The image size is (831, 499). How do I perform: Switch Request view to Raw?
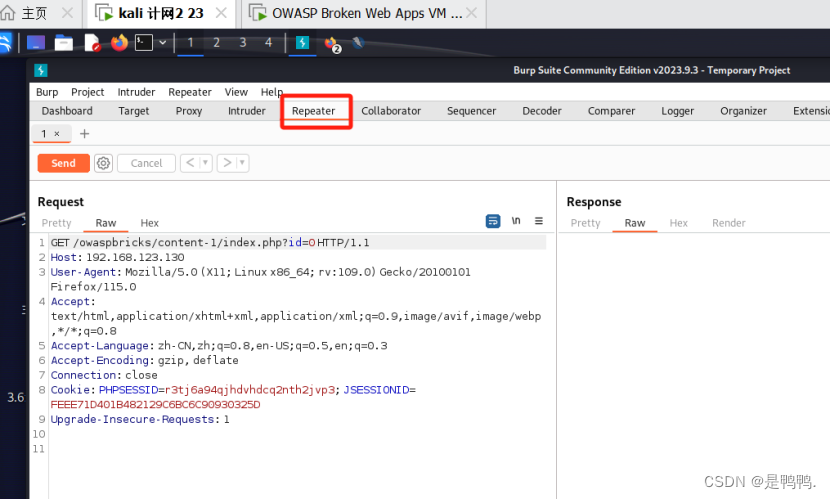[x=105, y=223]
